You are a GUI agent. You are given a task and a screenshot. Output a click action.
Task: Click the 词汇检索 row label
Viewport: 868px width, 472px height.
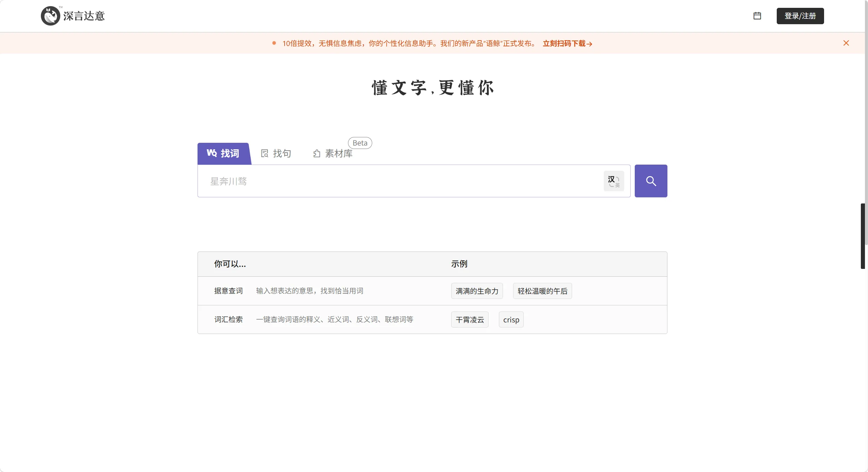click(228, 319)
